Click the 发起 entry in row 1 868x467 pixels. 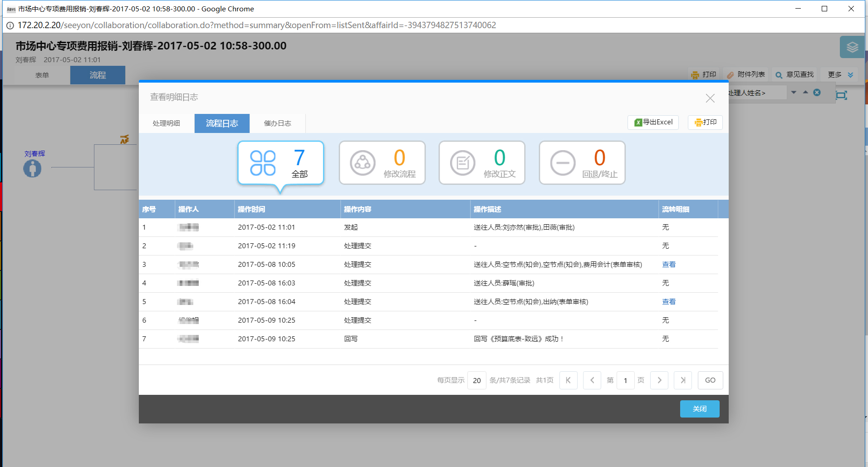(351, 227)
